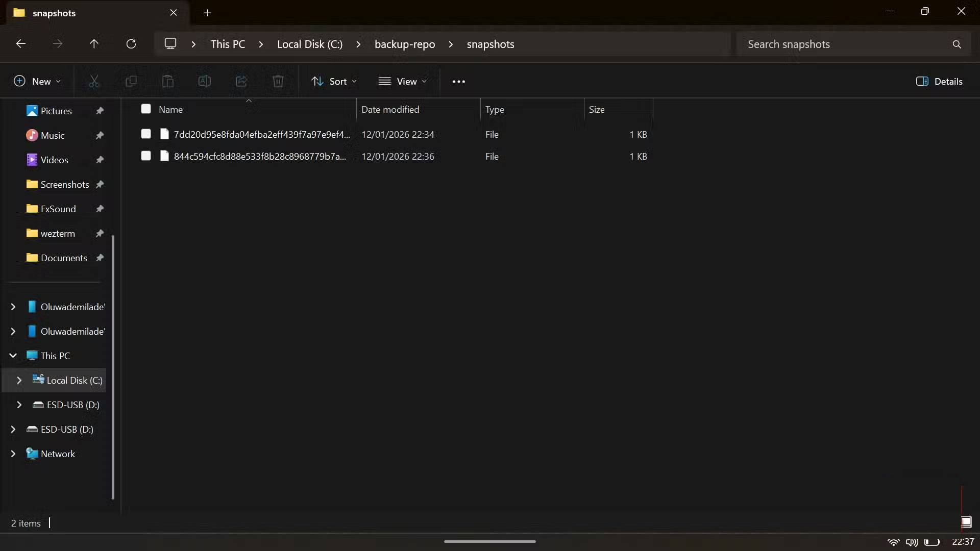Screen dimensions: 980x551
Task: Check the box for file 7dd20d95e8fda04...
Action: [x=146, y=134]
